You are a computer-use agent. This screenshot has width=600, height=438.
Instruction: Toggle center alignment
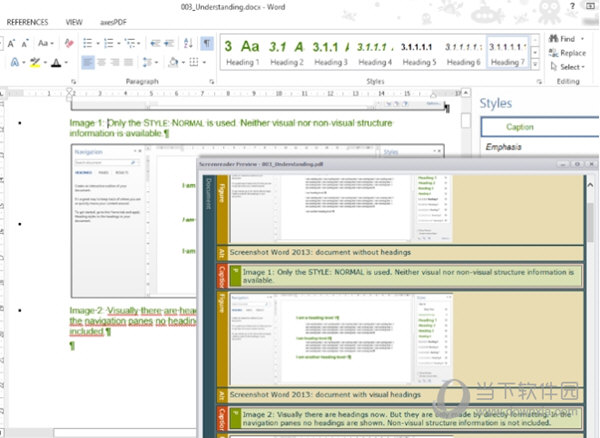101,62
